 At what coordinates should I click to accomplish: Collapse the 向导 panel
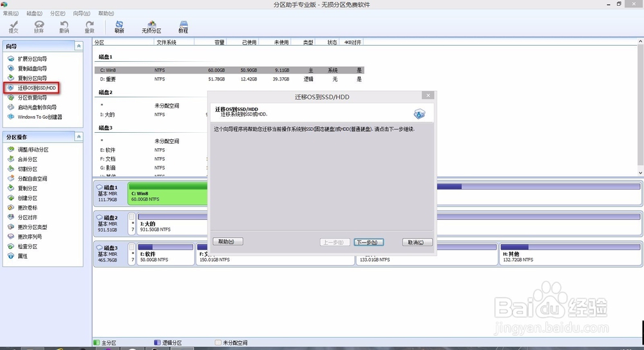[x=79, y=46]
